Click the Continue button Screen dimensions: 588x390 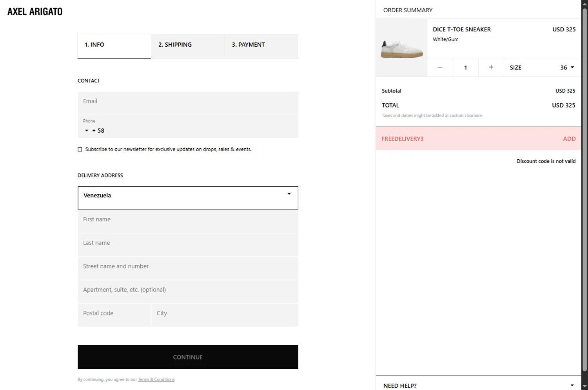(x=188, y=357)
